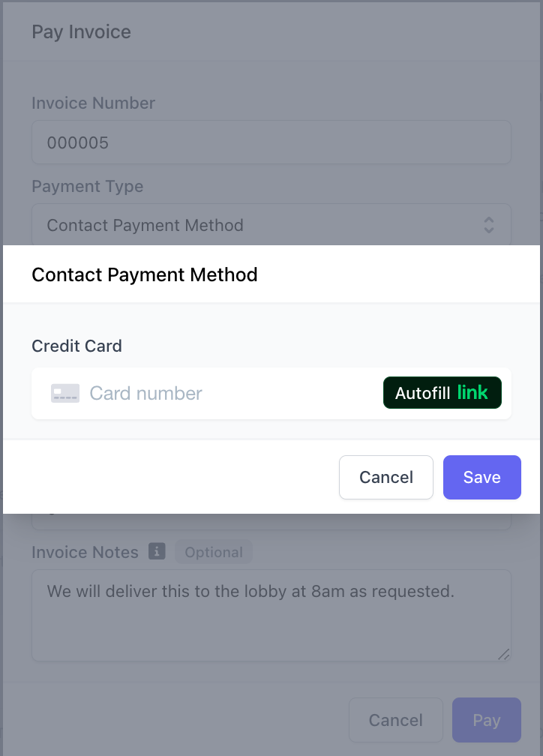Image resolution: width=543 pixels, height=756 pixels.
Task: Click the credit card icon in card field
Action: point(65,394)
